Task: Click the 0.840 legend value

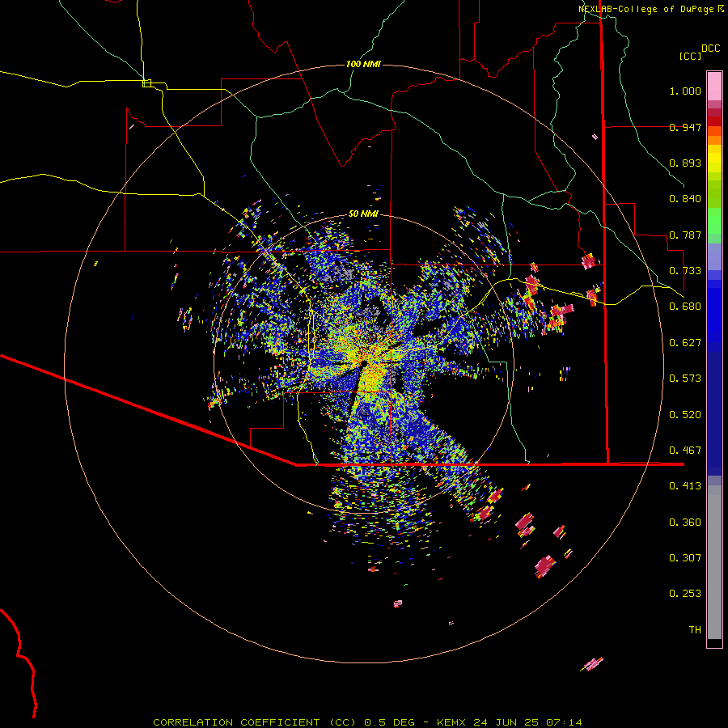Action: coord(685,199)
